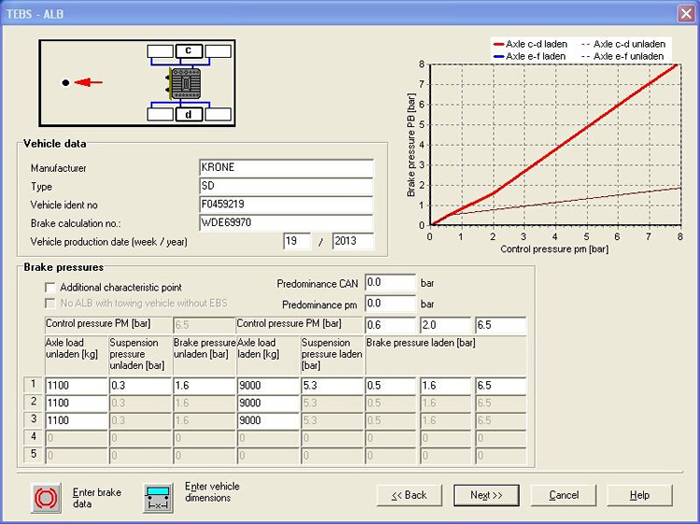Edit laden control pressure 0.6 field
The image size is (700, 524).
click(x=390, y=325)
